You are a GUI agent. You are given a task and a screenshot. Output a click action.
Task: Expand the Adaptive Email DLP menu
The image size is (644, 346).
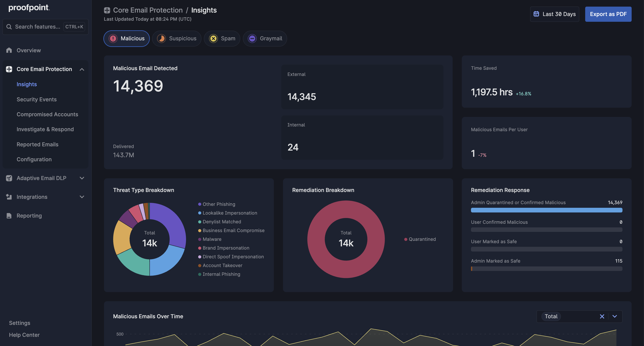[82, 178]
